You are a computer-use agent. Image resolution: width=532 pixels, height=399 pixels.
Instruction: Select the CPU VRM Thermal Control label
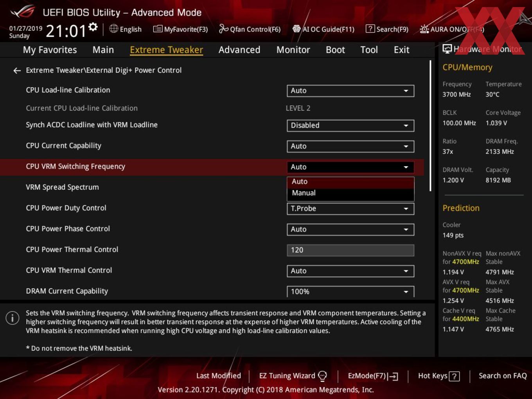point(69,270)
